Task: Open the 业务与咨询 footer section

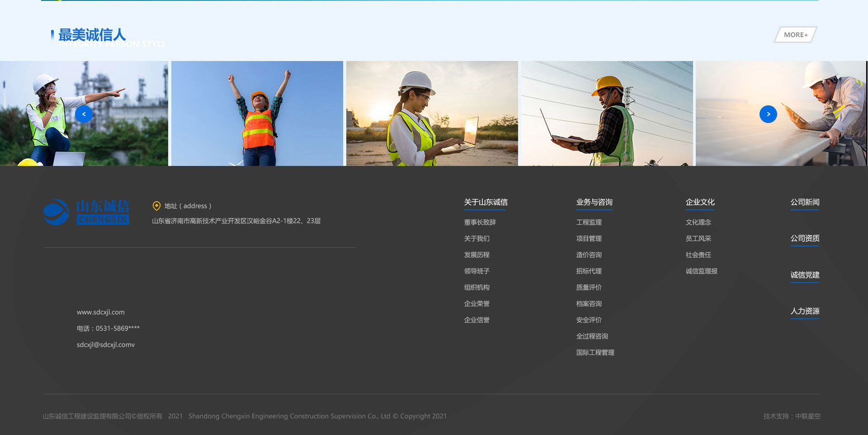Action: coord(594,202)
